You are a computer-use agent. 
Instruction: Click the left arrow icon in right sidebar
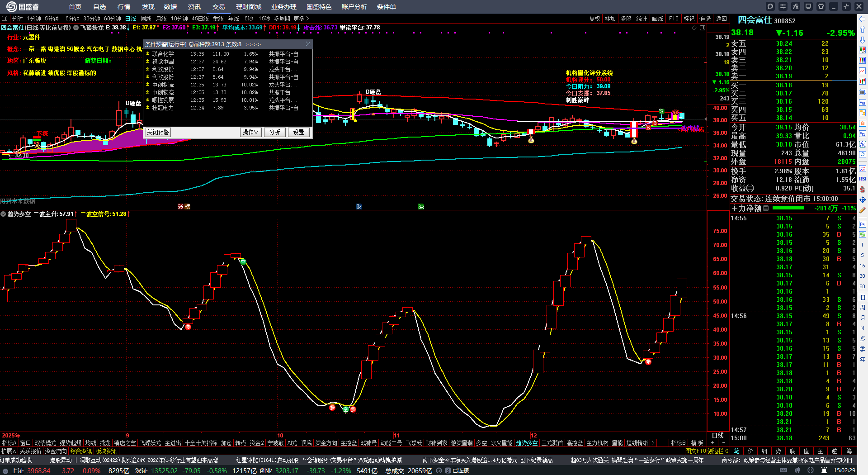863,19
